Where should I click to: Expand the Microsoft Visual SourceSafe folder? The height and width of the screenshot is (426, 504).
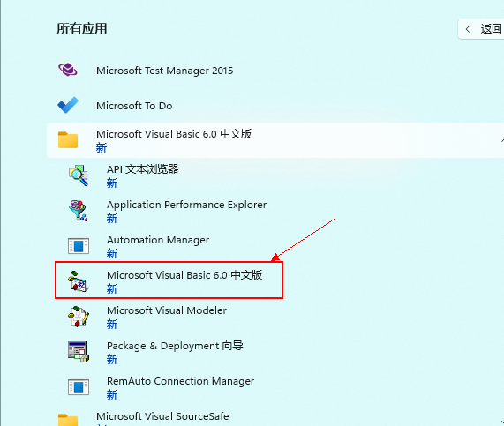tap(501, 422)
